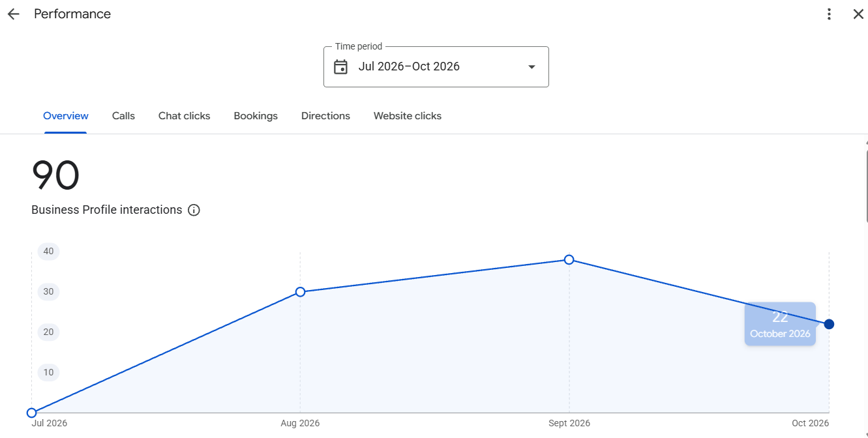Select the Directions tab
Screen dimensions: 868x438
[x=325, y=116]
